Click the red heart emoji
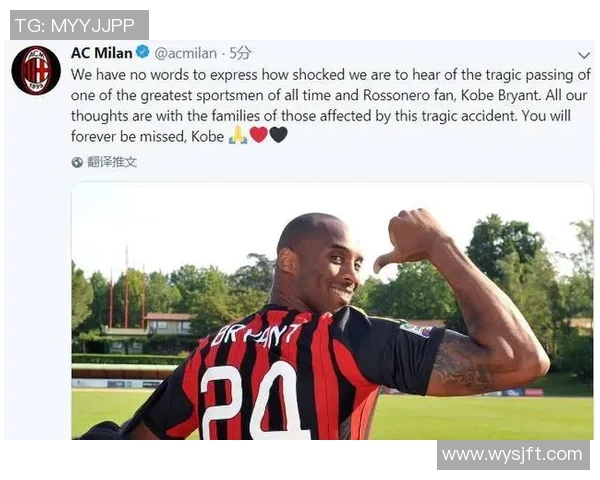The image size is (600, 480). click(x=259, y=135)
